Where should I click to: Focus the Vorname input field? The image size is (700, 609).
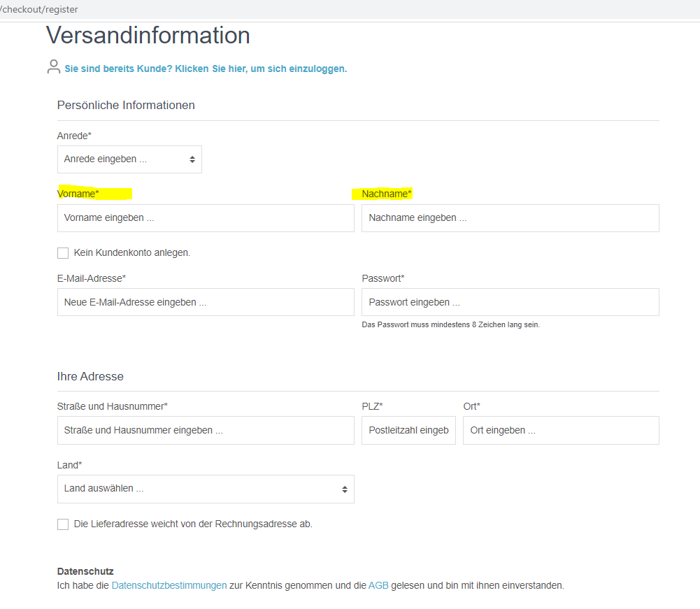tap(206, 218)
